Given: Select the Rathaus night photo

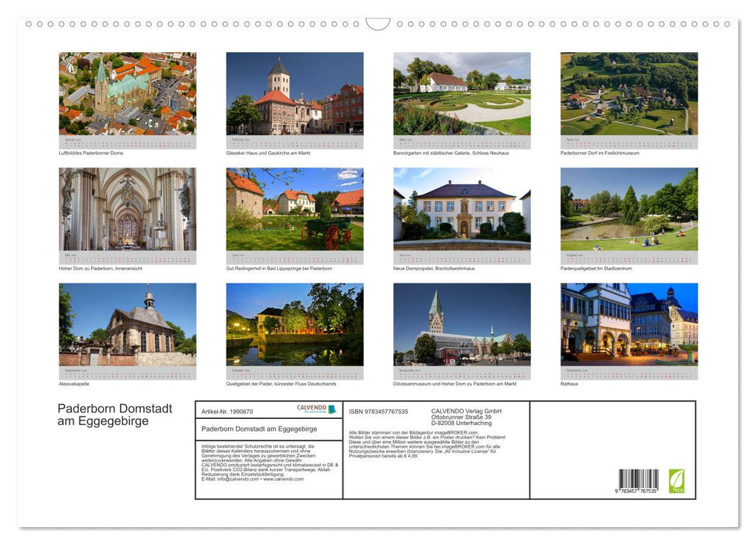Looking at the screenshot, I should [x=628, y=327].
